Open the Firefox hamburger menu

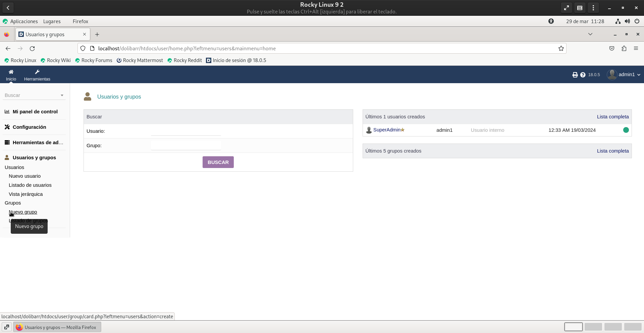click(636, 49)
